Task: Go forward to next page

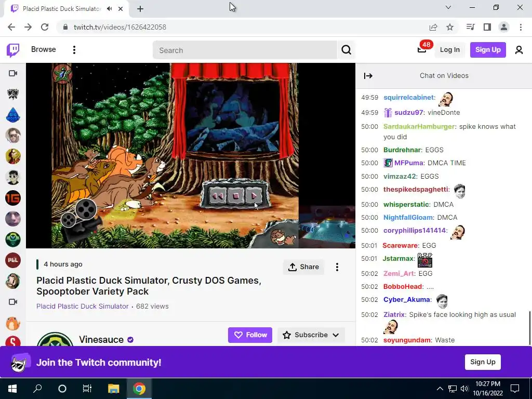Action: [28, 27]
